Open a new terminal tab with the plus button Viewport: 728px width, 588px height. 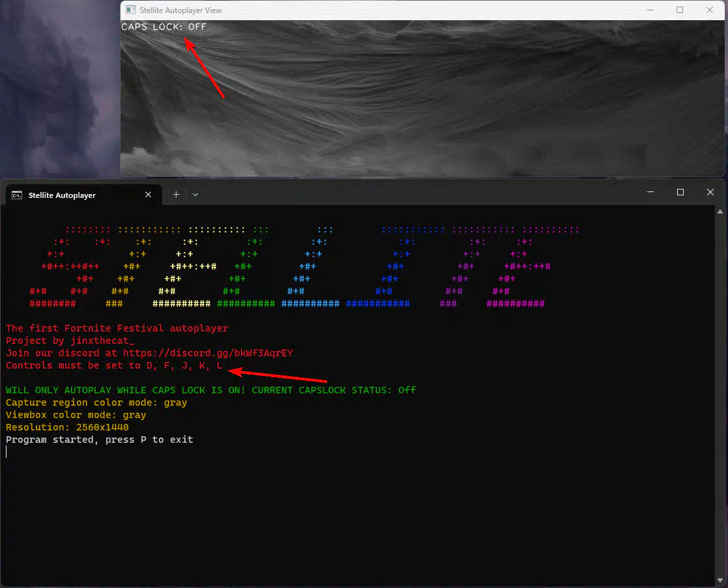[x=176, y=194]
